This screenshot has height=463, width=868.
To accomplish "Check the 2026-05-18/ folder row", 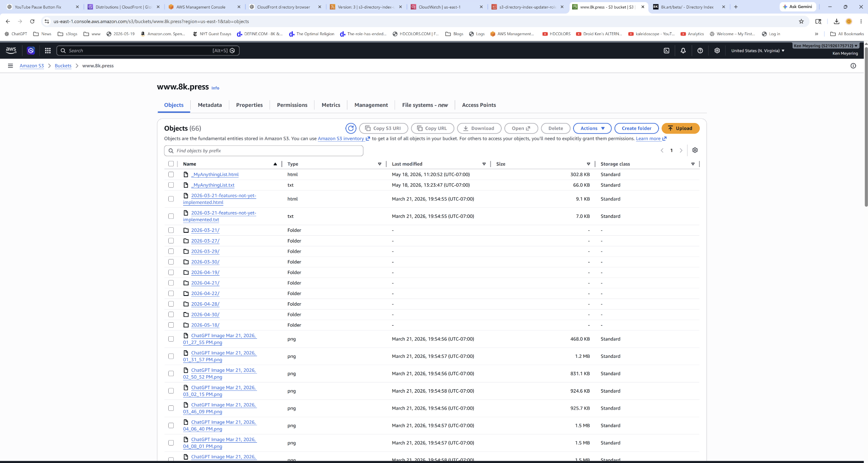I will (171, 325).
